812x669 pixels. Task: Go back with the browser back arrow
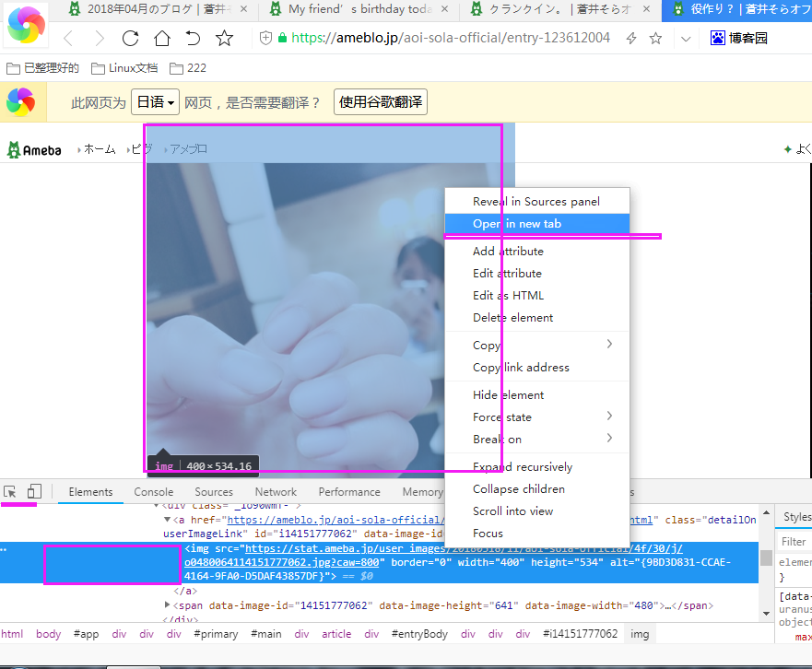pos(68,39)
